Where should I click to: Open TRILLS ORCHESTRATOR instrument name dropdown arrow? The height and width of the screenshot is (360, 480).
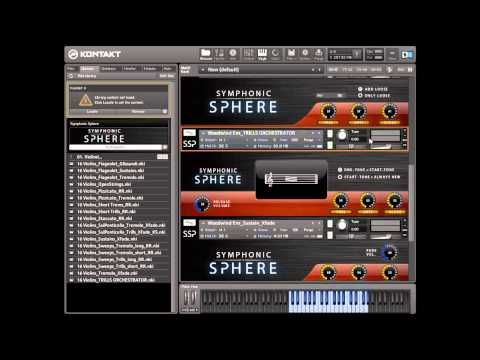[x=203, y=133]
